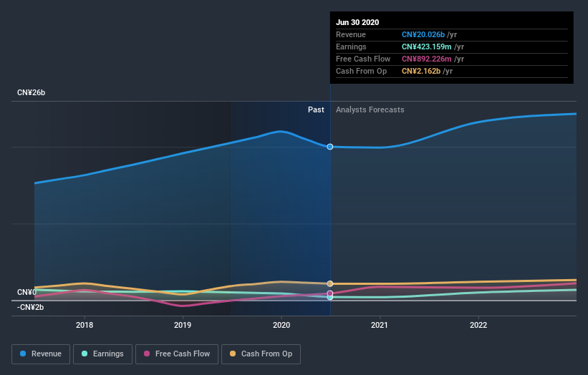588x375 pixels.
Task: Click the Past label on chart
Action: pos(316,109)
